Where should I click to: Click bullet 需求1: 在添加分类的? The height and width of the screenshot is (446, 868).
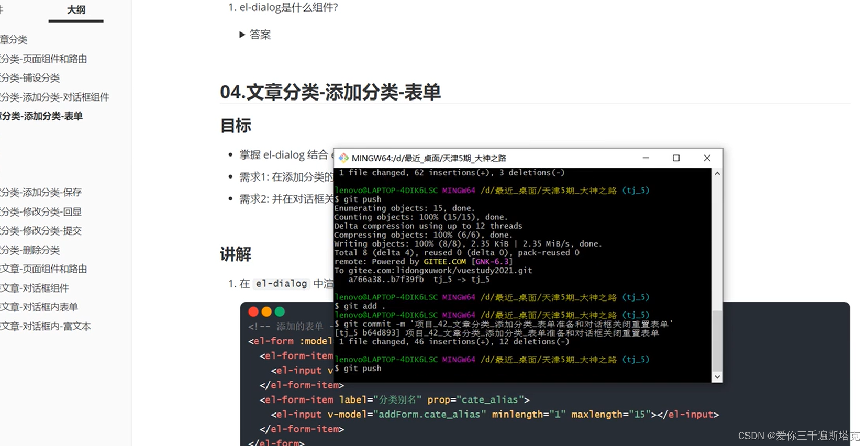pyautogui.click(x=286, y=177)
